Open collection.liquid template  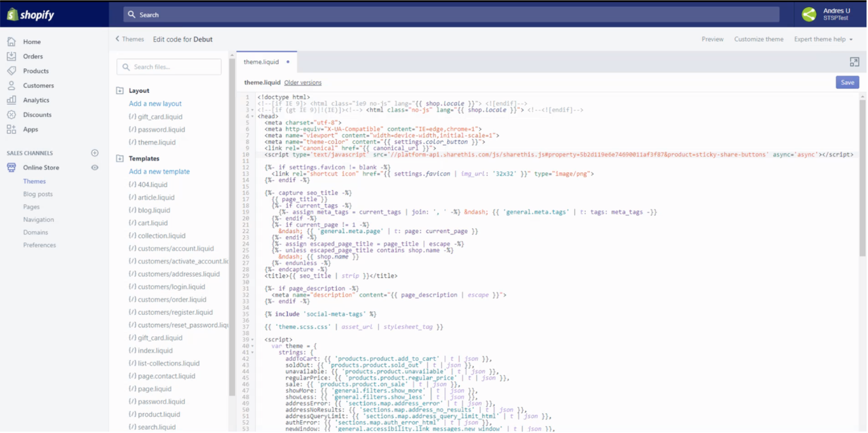[x=157, y=235]
